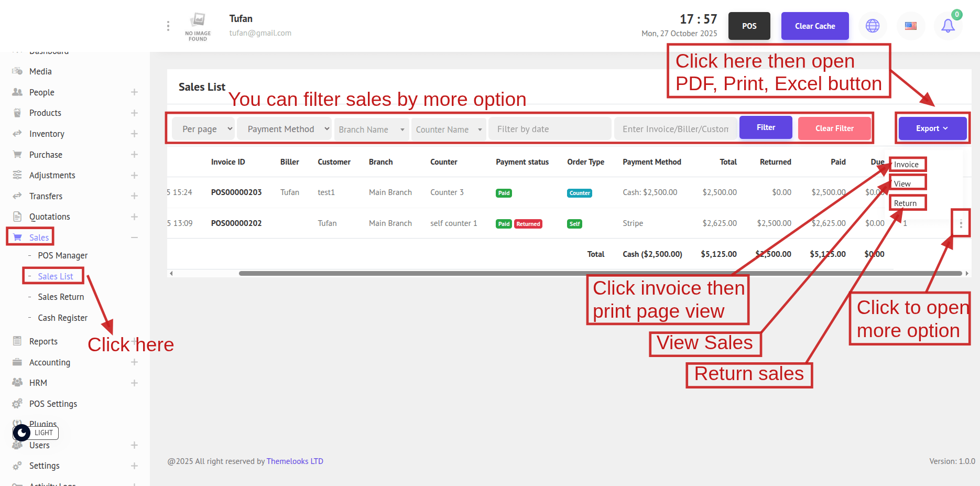
Task: Click the Reports sidebar icon
Action: click(x=17, y=341)
